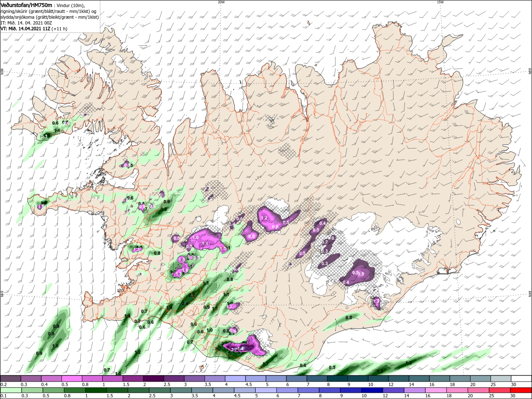Select the periwinkle 4 snow-scale swatch
532x399 pixels.
pos(235,379)
